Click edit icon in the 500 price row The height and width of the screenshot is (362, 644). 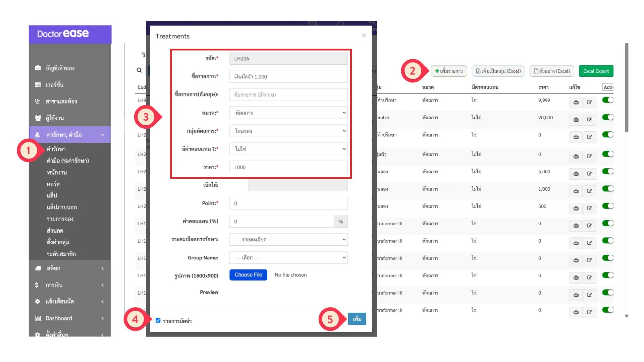589,208
